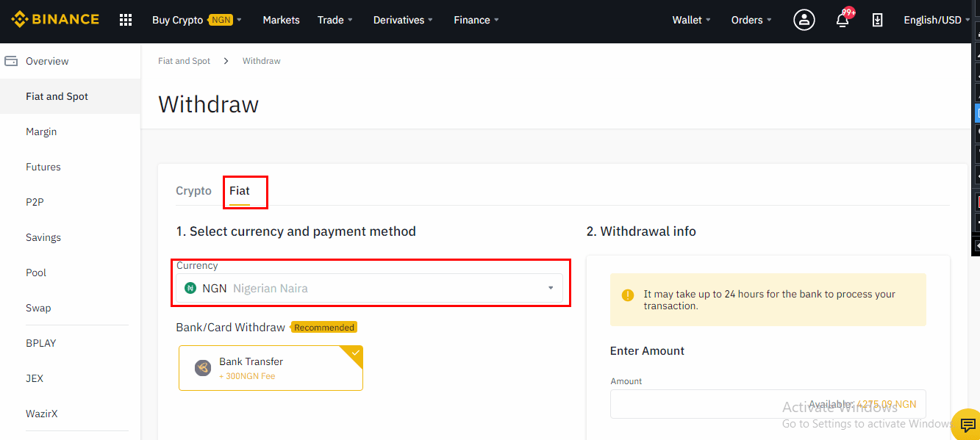980x440 pixels.
Task: Click the Overview wallet icon in sidebar
Action: (x=11, y=61)
